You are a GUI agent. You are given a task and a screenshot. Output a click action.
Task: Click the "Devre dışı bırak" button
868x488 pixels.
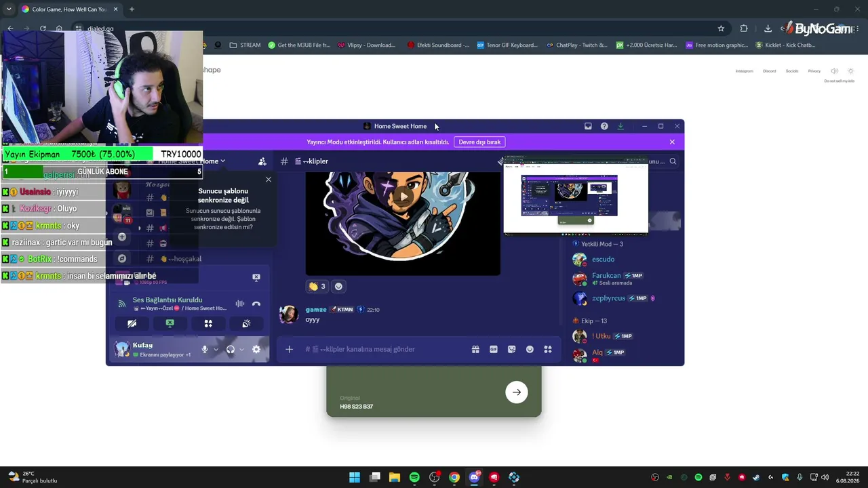[479, 142]
